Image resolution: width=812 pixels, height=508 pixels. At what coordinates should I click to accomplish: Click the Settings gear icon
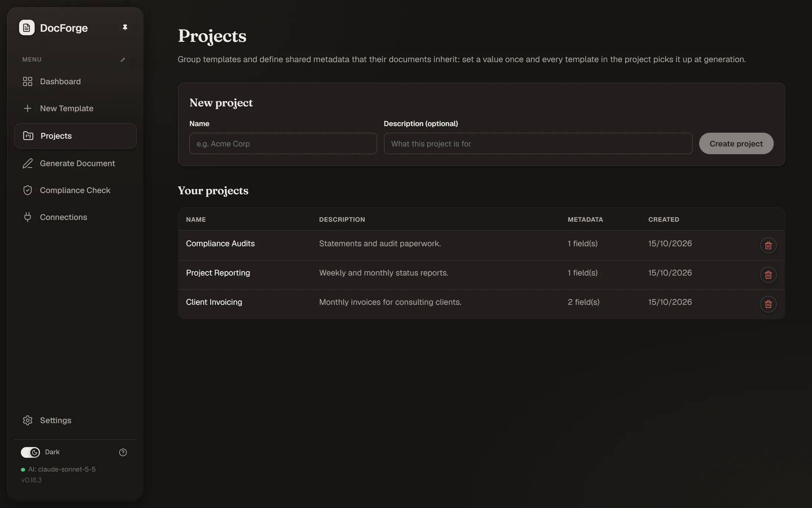pyautogui.click(x=28, y=420)
